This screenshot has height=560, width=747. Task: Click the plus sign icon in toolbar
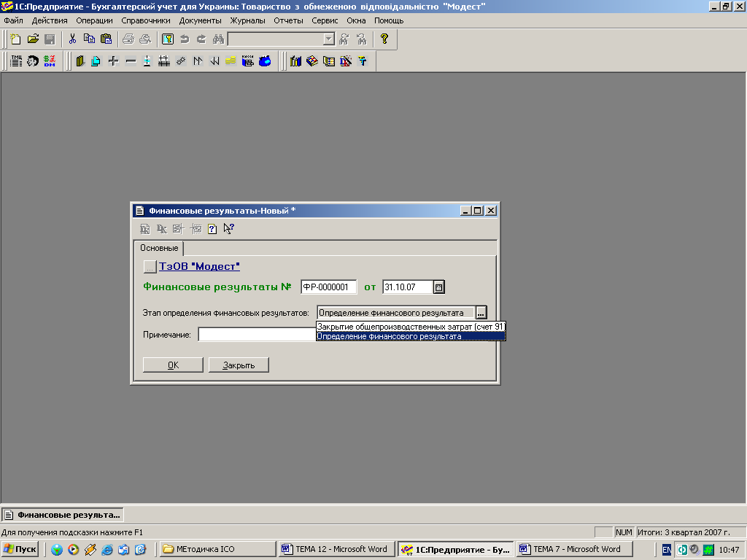tap(113, 61)
